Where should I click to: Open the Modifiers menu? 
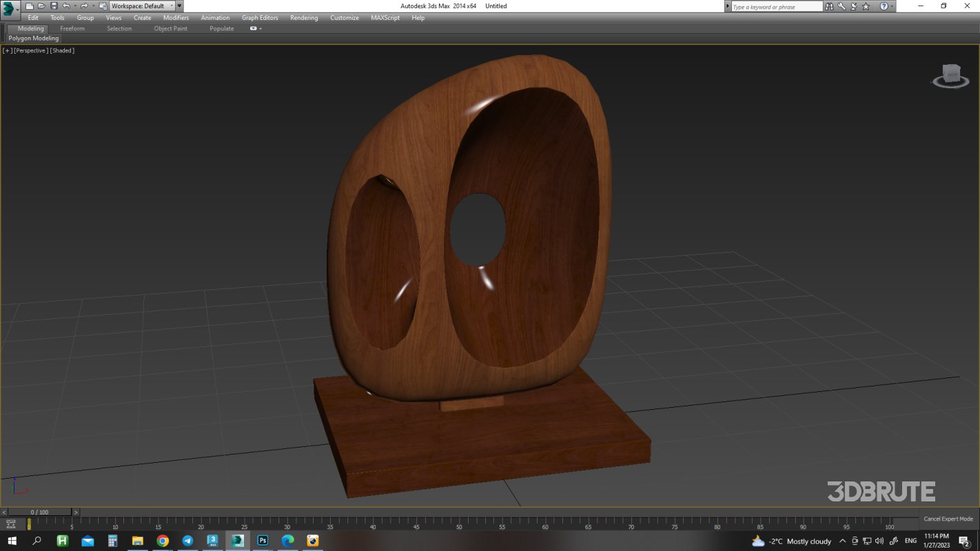tap(176, 17)
